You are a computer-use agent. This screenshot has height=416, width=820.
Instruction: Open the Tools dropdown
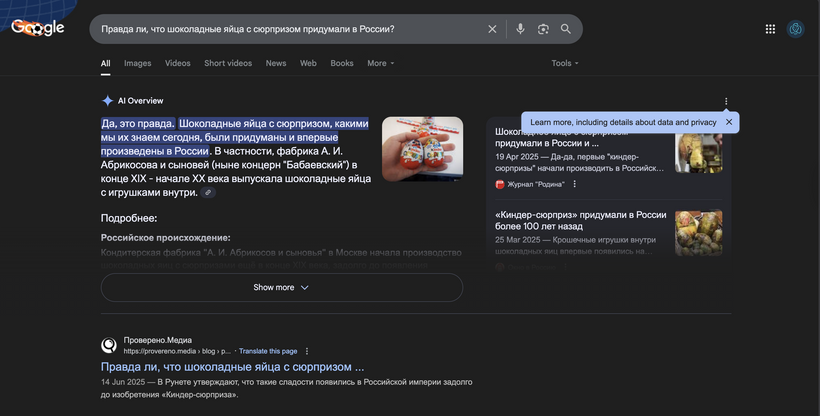click(x=564, y=63)
